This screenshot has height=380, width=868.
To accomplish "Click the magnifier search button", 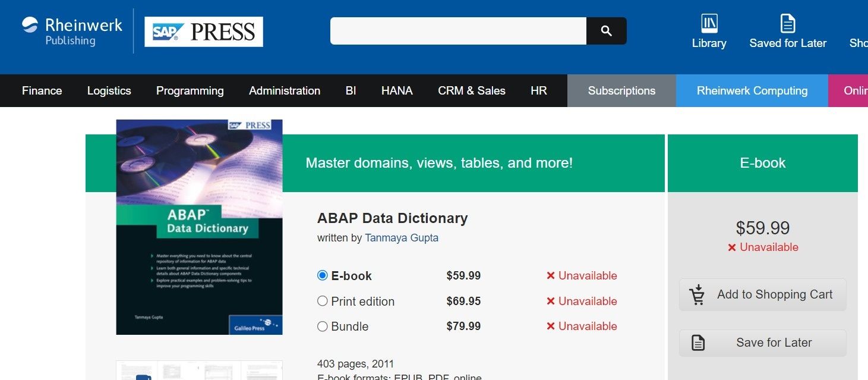I will (606, 31).
